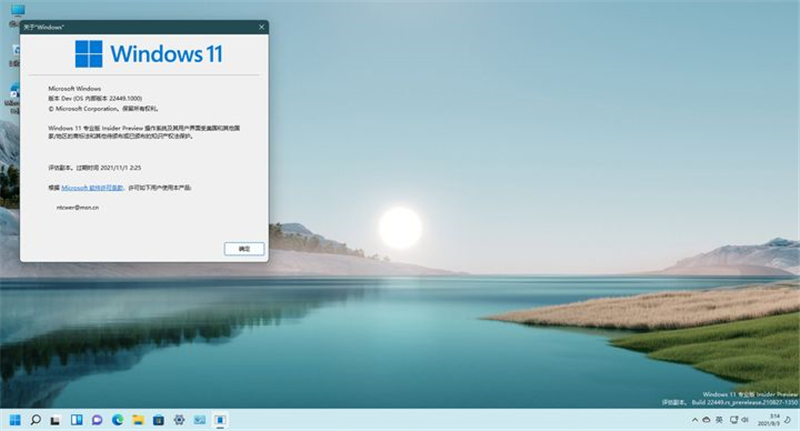This screenshot has height=431, width=800.
Task: Open the volume tray icon
Action: point(745,420)
